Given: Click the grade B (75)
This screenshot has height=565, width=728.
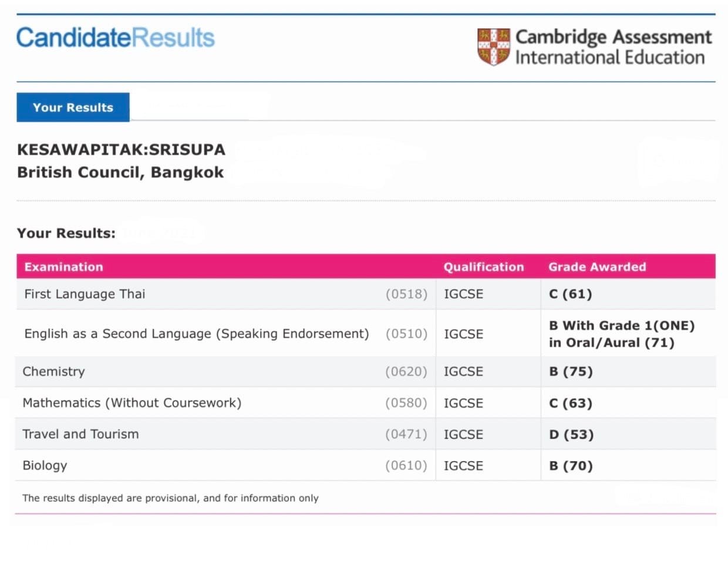Looking at the screenshot, I should pyautogui.click(x=571, y=371).
